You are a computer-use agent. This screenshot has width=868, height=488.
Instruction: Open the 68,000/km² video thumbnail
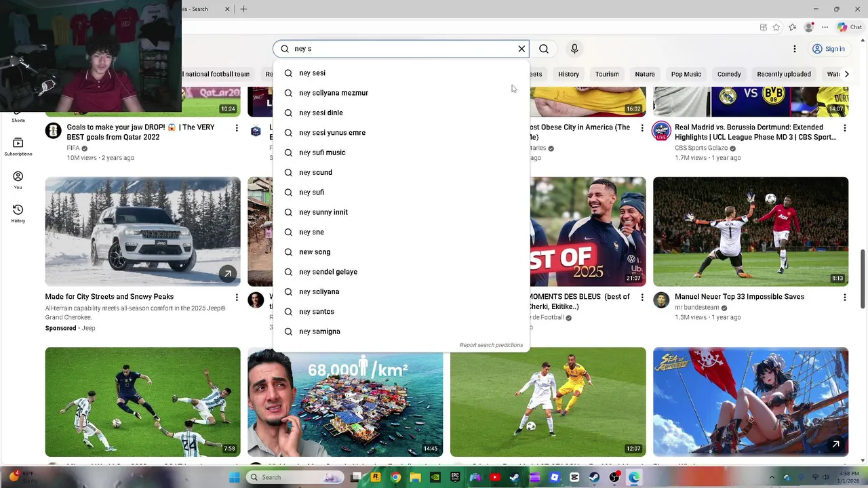click(x=345, y=401)
